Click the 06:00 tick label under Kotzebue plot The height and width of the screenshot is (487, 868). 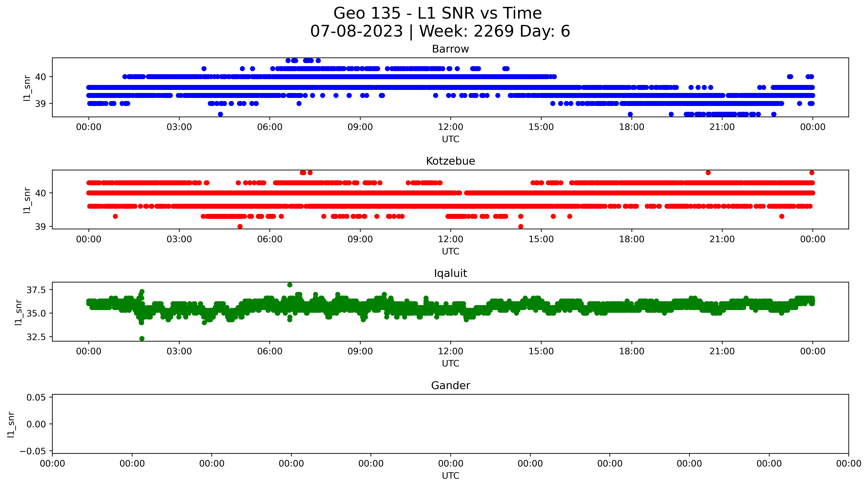(x=270, y=240)
